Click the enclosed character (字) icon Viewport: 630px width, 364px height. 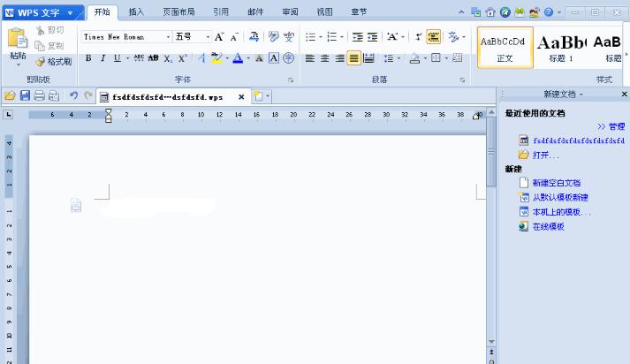(288, 58)
